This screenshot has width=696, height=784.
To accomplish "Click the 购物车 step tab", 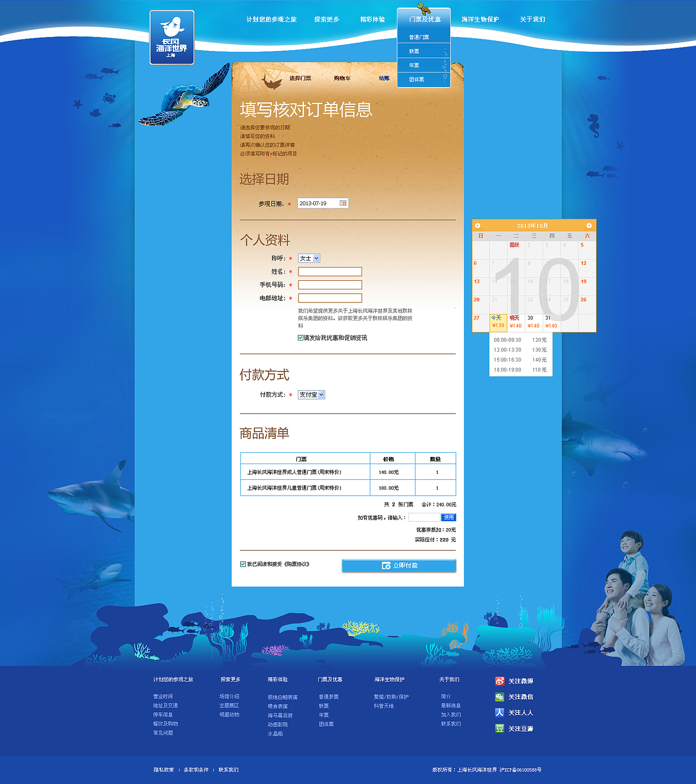I will click(342, 78).
